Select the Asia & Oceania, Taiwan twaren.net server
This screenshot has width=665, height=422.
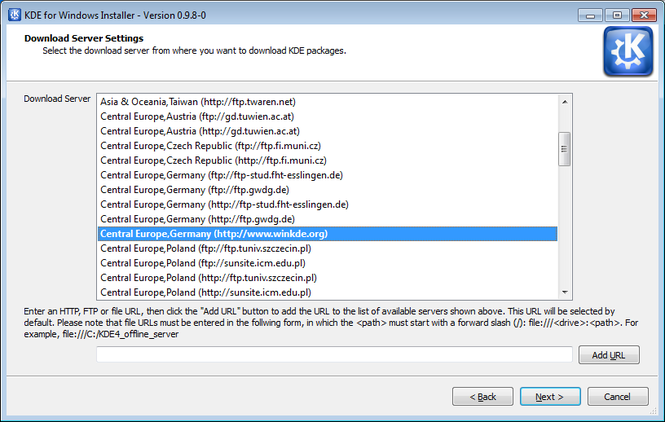pos(327,102)
